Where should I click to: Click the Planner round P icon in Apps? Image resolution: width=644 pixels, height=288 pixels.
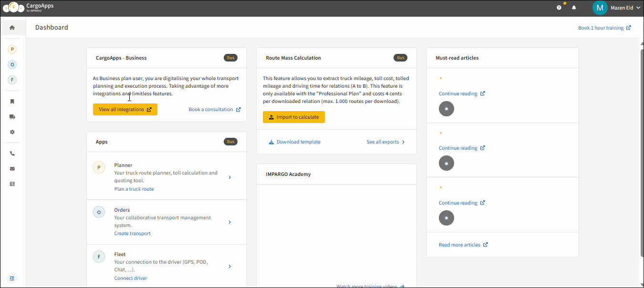click(99, 168)
